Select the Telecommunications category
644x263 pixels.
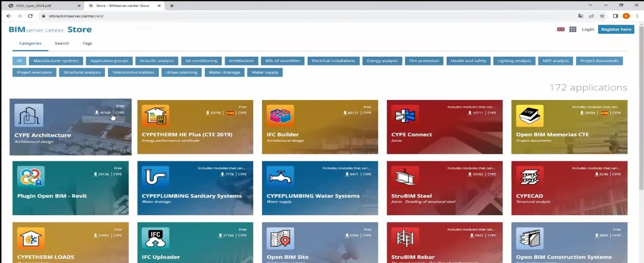click(133, 72)
